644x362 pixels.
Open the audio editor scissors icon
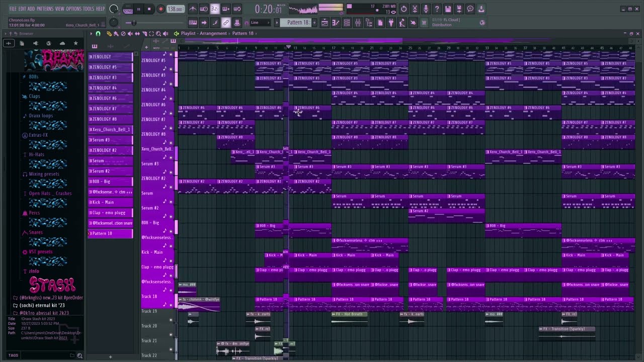click(415, 9)
